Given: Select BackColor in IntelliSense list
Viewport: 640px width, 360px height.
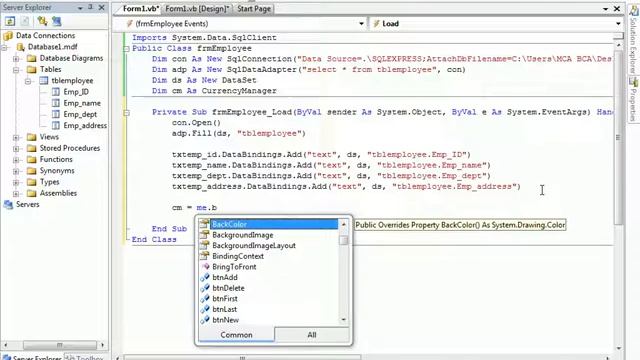Looking at the screenshot, I should point(269,224).
